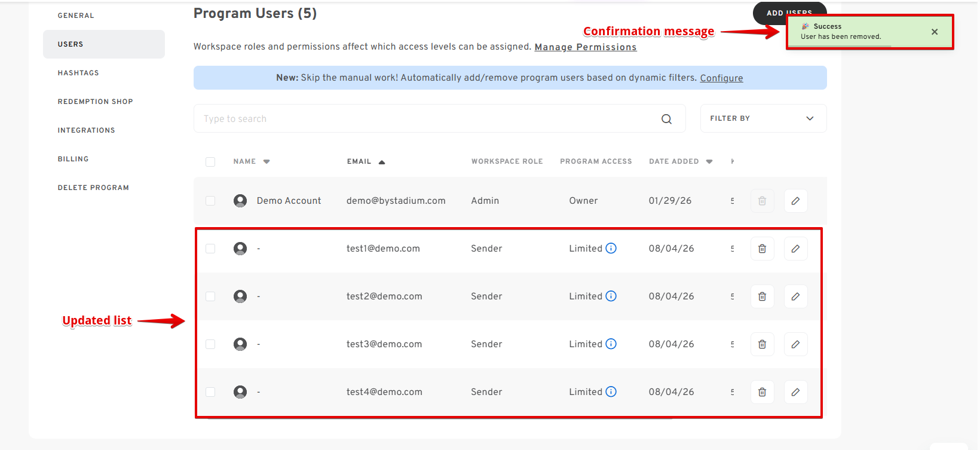Viewport: 980px width, 450px height.
Task: Delete the test3@demo.com user with trash icon
Action: pyautogui.click(x=762, y=344)
